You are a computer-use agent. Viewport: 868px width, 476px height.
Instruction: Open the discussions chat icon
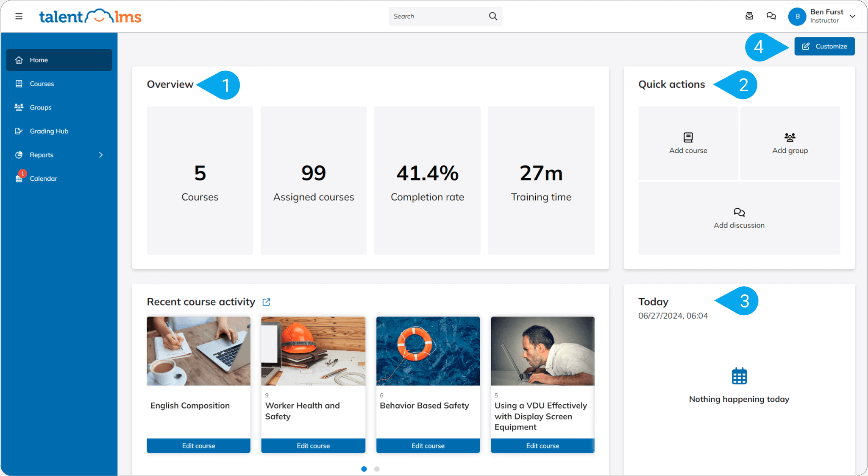pyautogui.click(x=771, y=16)
